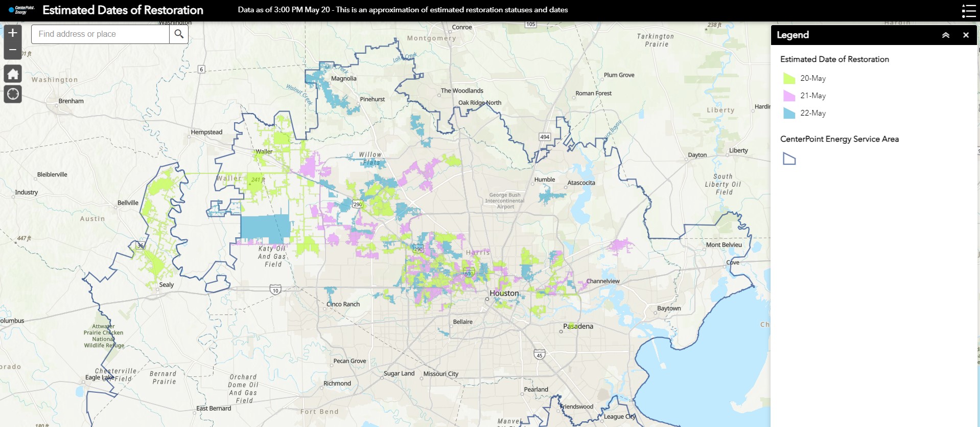Click the CenterPoint Energy logo
Viewport: 980px width, 427px height.
pyautogui.click(x=21, y=10)
